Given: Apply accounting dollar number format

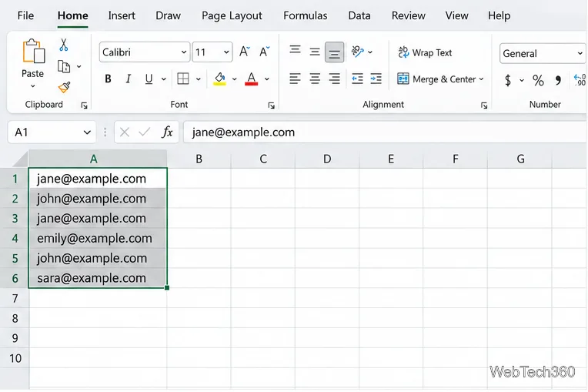Looking at the screenshot, I should coord(508,80).
